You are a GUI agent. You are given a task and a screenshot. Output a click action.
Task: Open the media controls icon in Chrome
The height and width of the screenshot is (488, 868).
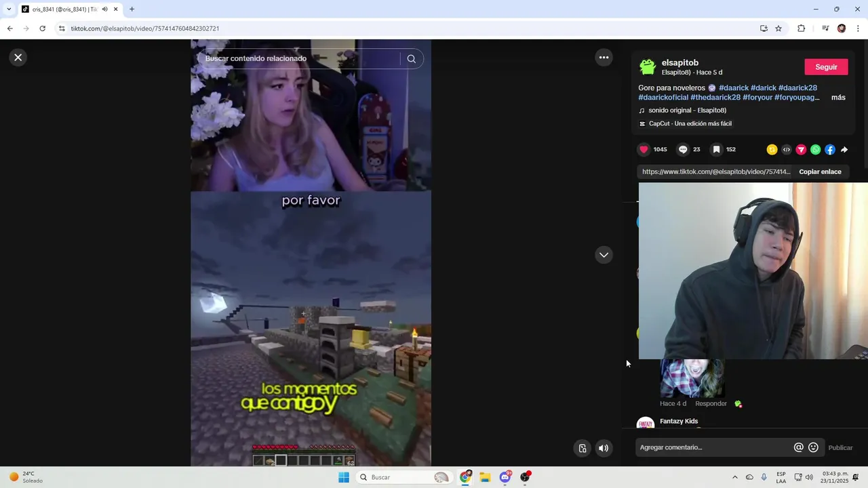coord(825,28)
